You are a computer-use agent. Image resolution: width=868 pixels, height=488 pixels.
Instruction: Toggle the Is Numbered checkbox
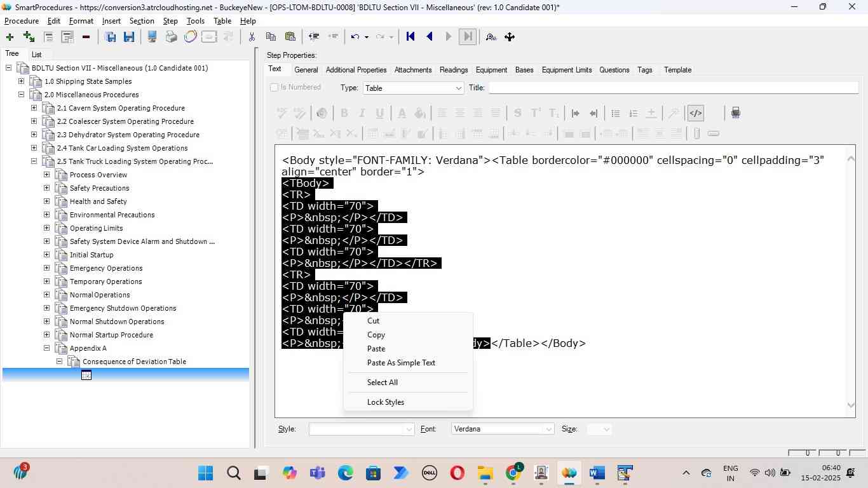pos(275,88)
